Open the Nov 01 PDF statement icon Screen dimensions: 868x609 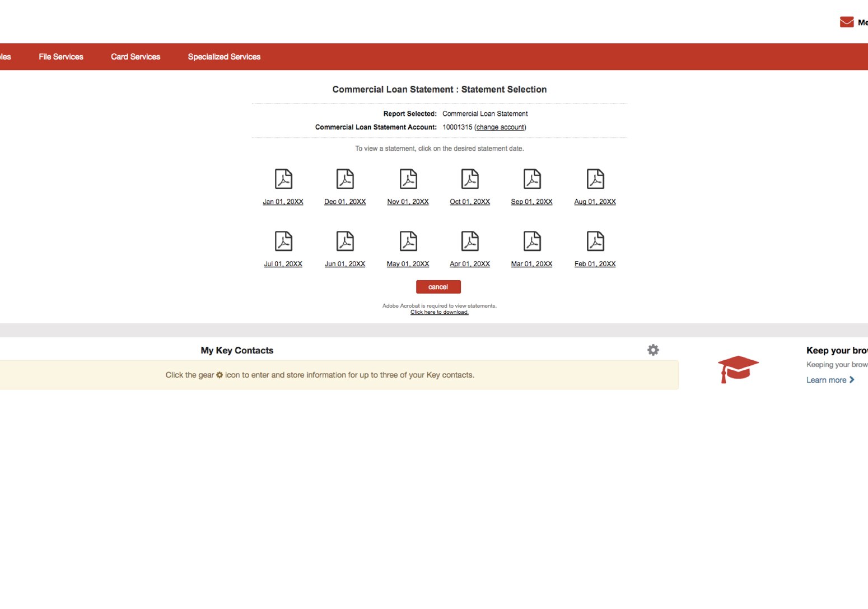pos(408,178)
